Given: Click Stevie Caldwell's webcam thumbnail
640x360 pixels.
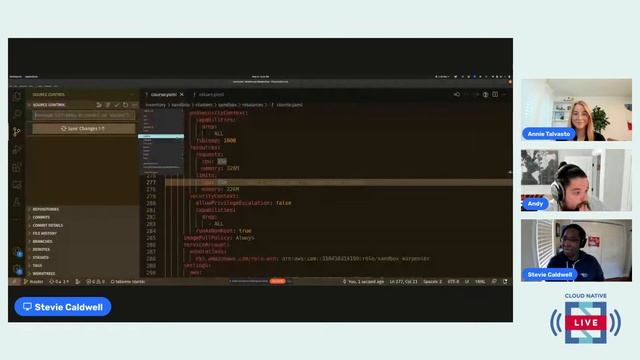Looking at the screenshot, I should click(576, 250).
